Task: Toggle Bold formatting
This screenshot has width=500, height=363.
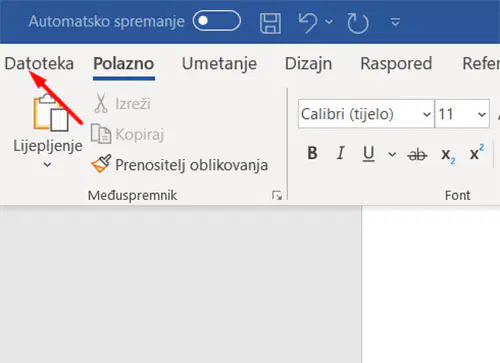Action: click(x=312, y=153)
